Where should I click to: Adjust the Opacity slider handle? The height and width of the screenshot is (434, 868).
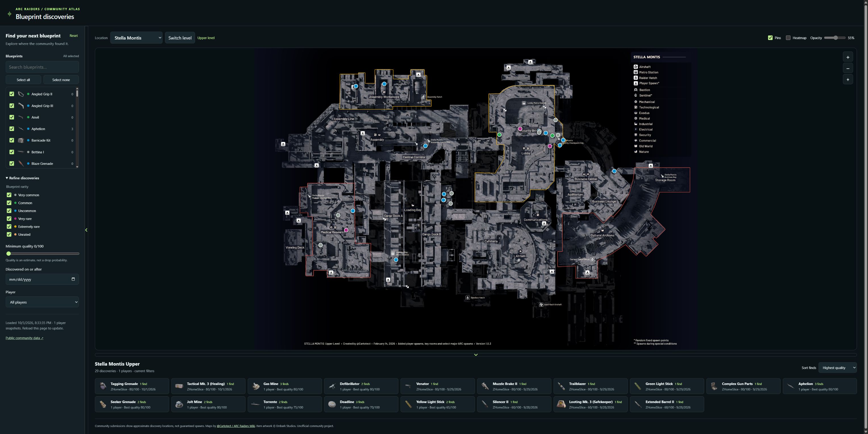(836, 38)
